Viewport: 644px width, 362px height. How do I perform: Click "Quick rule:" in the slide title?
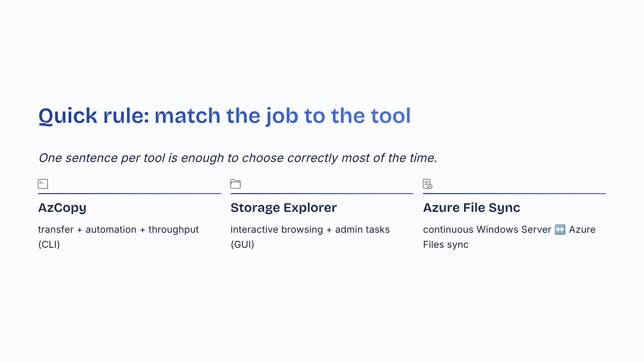[94, 116]
